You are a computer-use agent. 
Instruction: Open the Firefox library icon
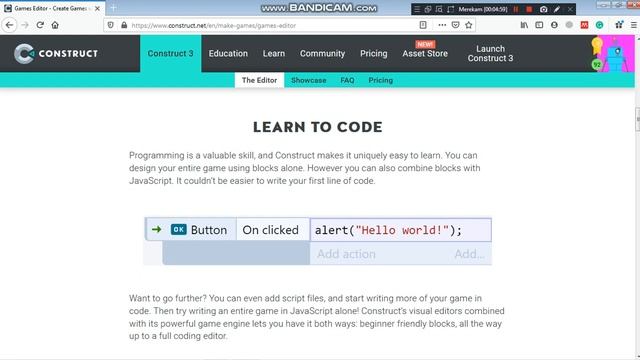[x=524, y=25]
